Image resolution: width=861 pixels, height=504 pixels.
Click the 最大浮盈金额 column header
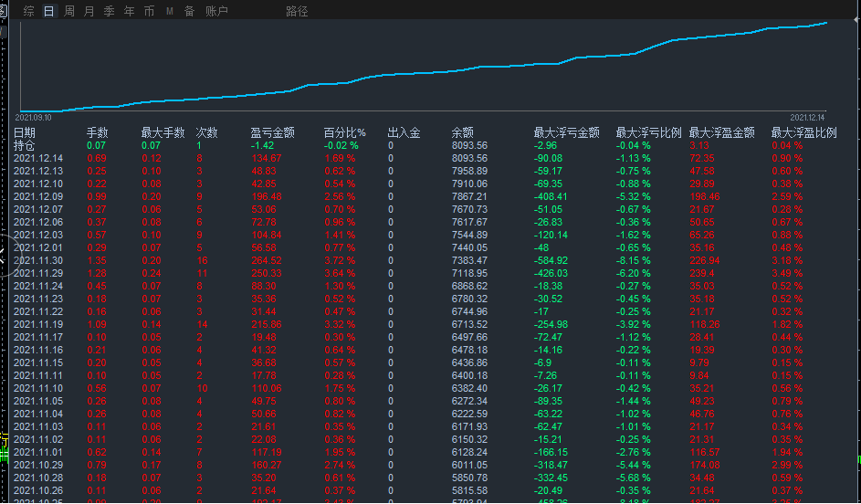coord(721,132)
